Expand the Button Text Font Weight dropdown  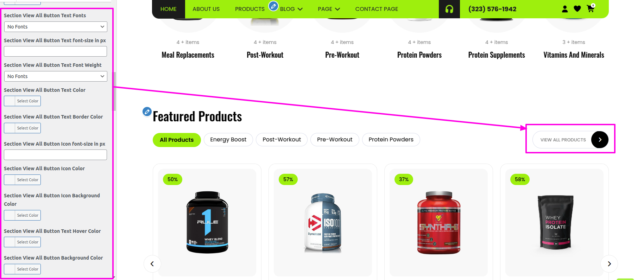56,76
